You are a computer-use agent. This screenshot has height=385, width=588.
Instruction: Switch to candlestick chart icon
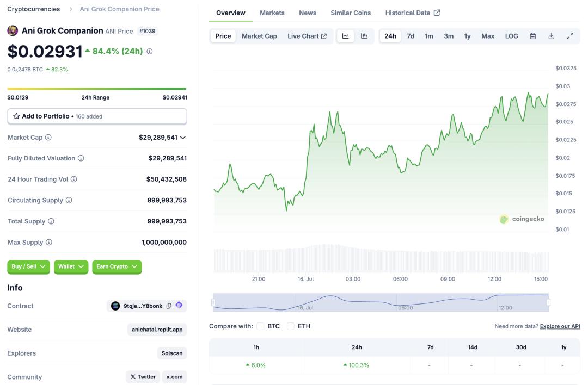pyautogui.click(x=364, y=36)
